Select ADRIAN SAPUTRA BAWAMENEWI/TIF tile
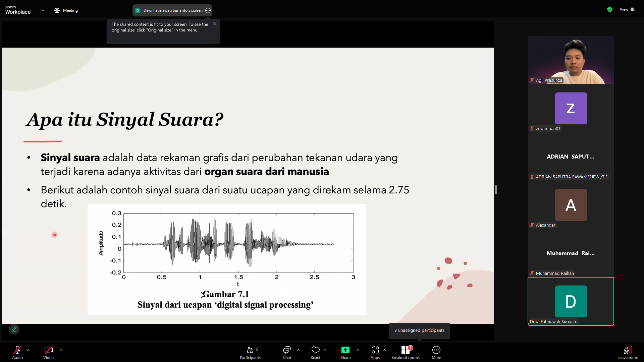Screen dimensions: 644x362 pyautogui.click(x=571, y=157)
